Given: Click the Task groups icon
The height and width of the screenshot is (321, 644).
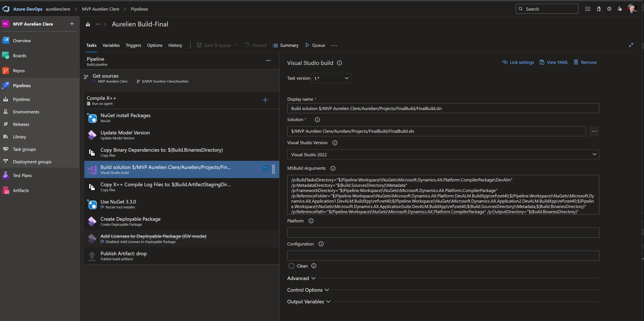Looking at the screenshot, I should [x=6, y=149].
